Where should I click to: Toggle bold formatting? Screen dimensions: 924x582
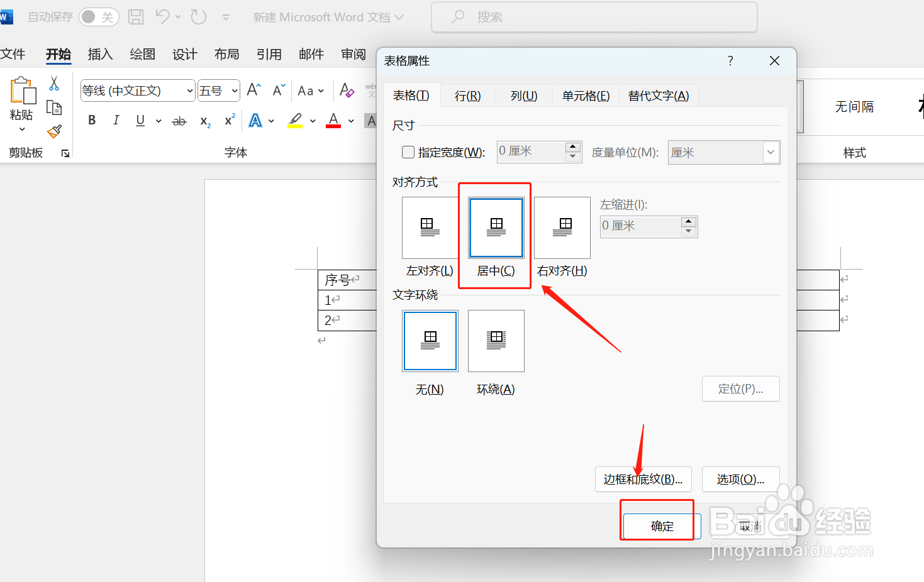coord(92,120)
